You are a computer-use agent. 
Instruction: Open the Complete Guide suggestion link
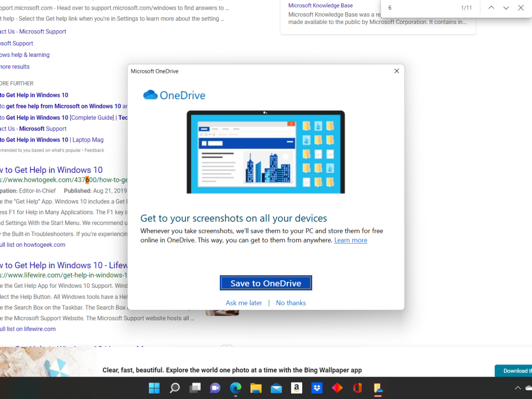tap(63, 118)
